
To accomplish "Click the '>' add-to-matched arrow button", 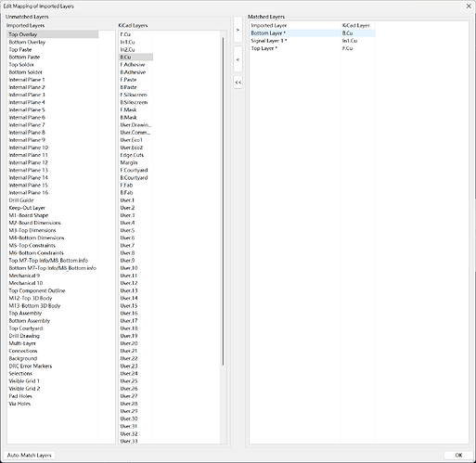I will pyautogui.click(x=238, y=30).
